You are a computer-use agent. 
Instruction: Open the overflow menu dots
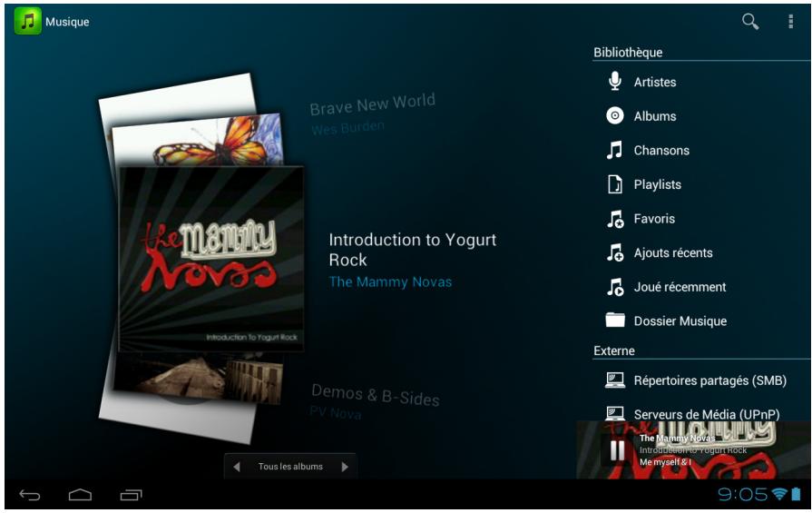click(x=790, y=21)
